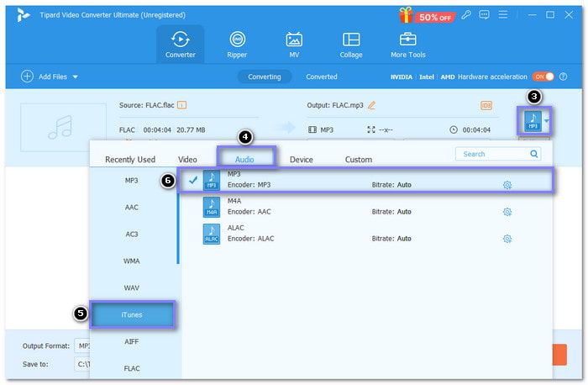588x385 pixels.
Task: Switch to Audio format tab
Action: 244,160
